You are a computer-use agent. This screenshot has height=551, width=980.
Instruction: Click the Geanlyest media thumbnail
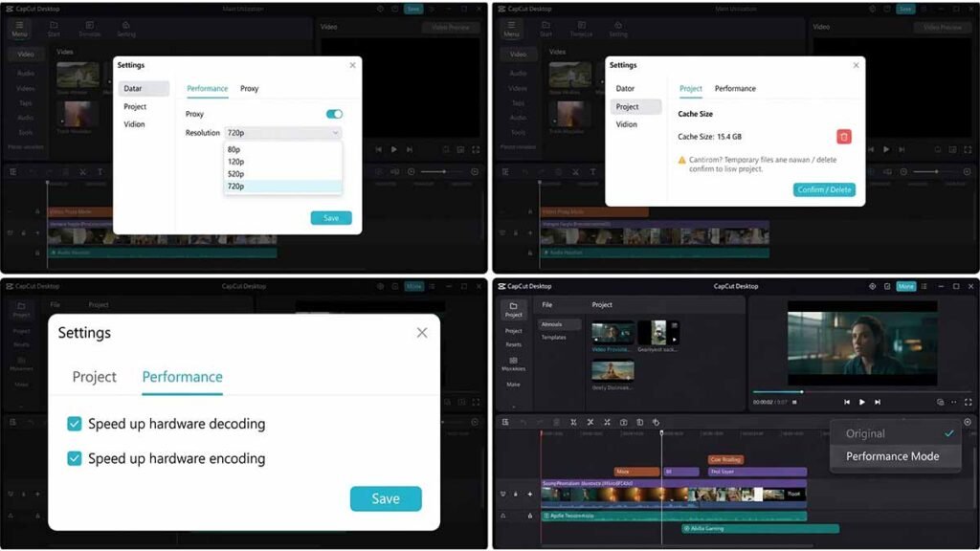(658, 333)
